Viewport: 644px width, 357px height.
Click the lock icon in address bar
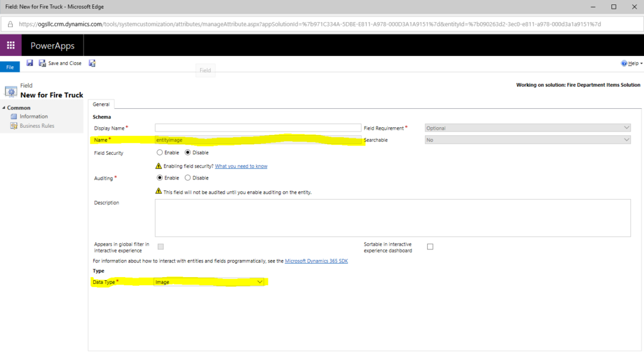click(x=10, y=25)
